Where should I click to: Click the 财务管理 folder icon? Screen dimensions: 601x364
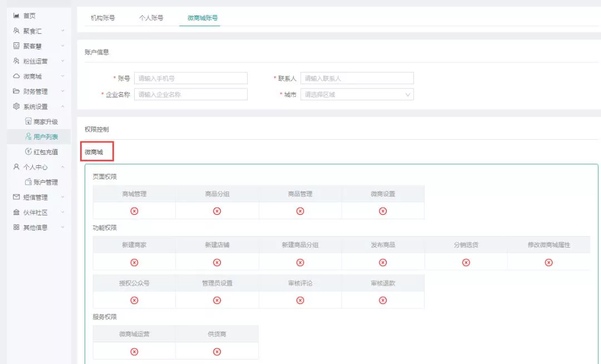(x=16, y=91)
